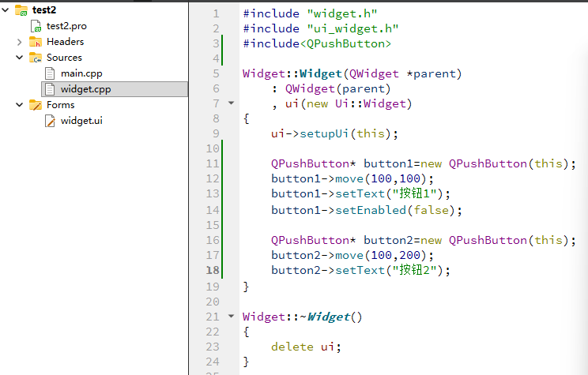Fold the Widget constructor at line 7
Image resolution: width=588 pixels, height=375 pixels.
[x=232, y=103]
